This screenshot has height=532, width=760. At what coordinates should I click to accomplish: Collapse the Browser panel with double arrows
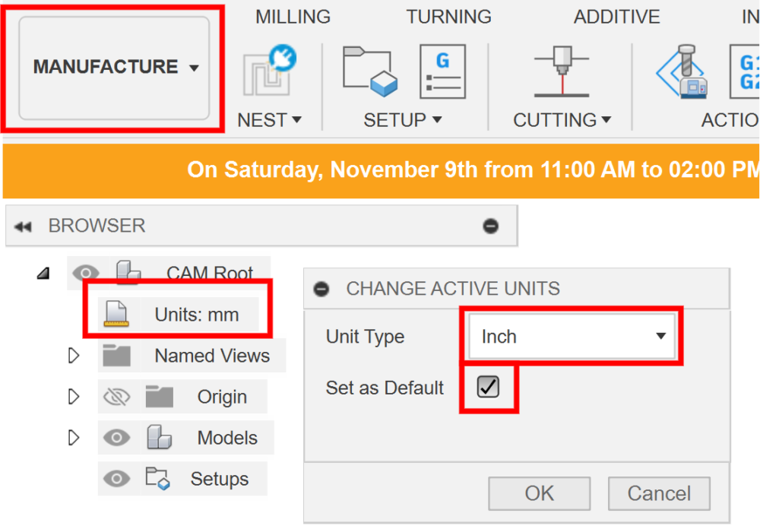click(23, 226)
